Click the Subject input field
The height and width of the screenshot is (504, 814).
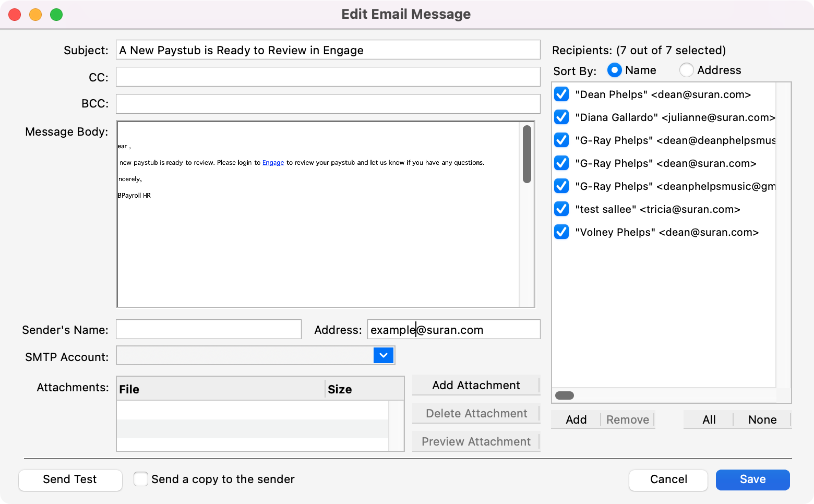[328, 50]
